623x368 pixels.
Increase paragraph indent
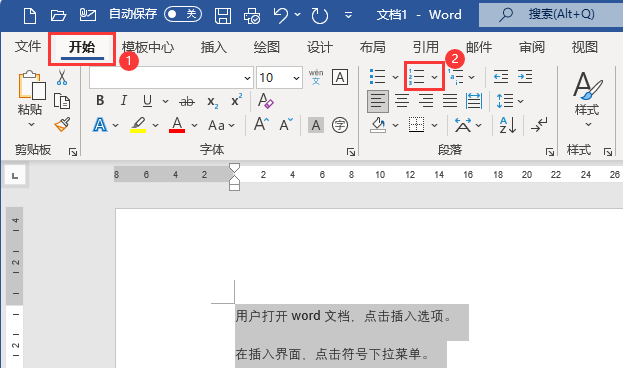coord(525,77)
